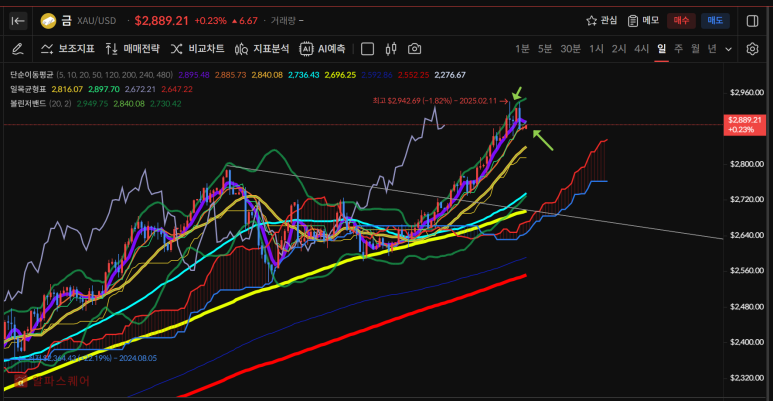Click the 일목균형표 indicator label
This screenshot has width=773, height=401.
tap(28, 89)
